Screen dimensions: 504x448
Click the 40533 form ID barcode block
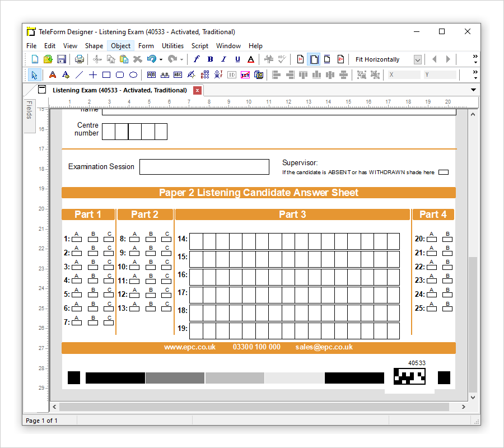click(x=409, y=376)
